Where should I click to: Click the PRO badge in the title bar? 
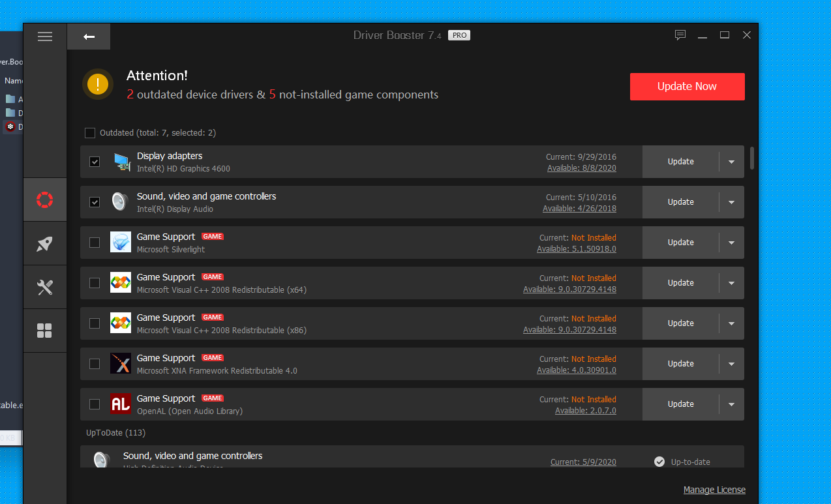[460, 35]
